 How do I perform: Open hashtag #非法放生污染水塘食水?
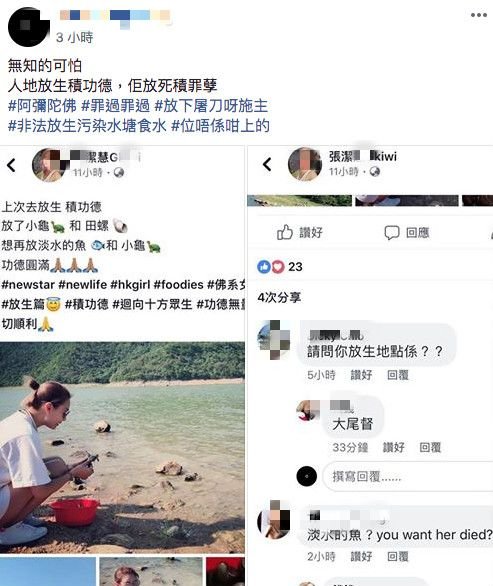(87, 126)
